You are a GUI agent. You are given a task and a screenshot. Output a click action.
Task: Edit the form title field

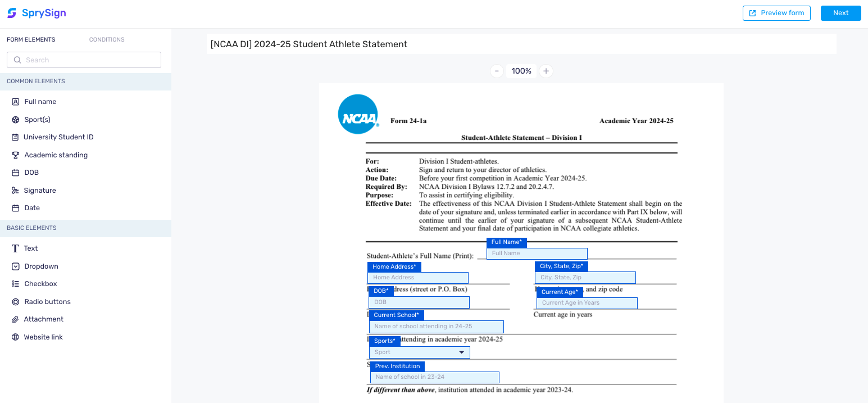(521, 44)
